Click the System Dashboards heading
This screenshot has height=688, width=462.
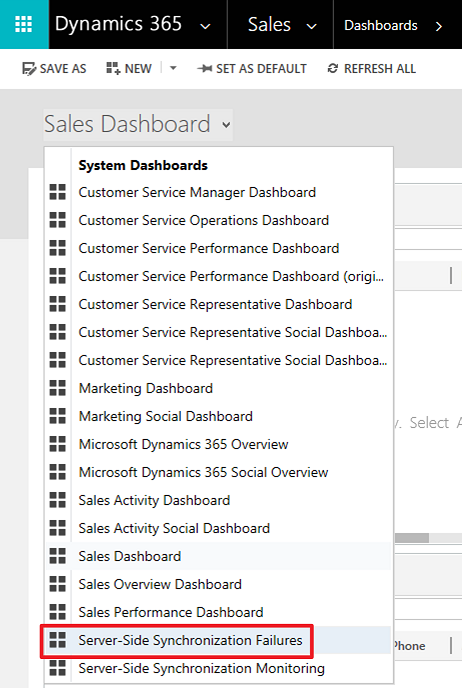[x=143, y=165]
